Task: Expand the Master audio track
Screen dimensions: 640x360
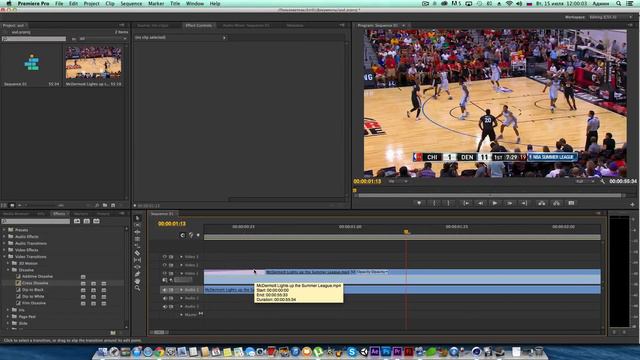Action: (182, 315)
